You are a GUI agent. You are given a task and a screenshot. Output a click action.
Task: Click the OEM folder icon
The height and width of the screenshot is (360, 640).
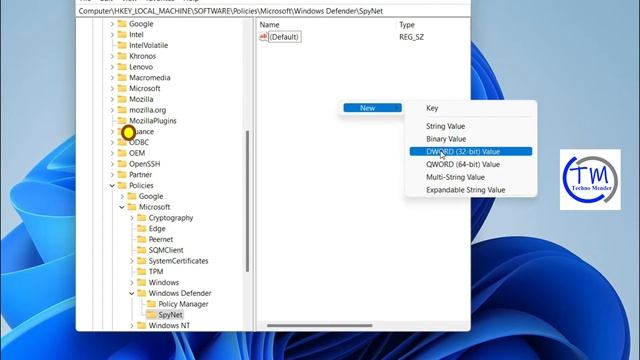pos(122,153)
